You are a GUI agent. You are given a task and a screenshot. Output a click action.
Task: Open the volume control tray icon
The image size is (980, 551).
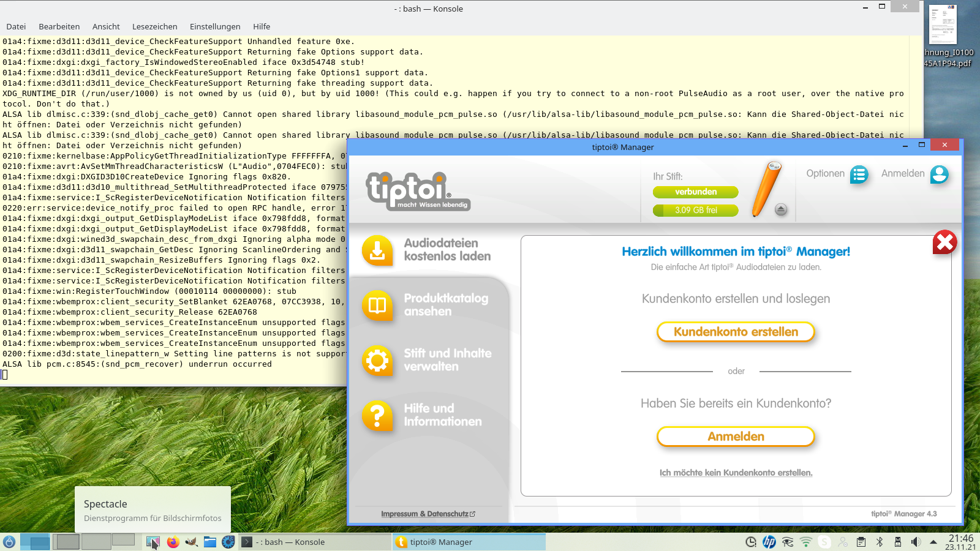point(916,542)
